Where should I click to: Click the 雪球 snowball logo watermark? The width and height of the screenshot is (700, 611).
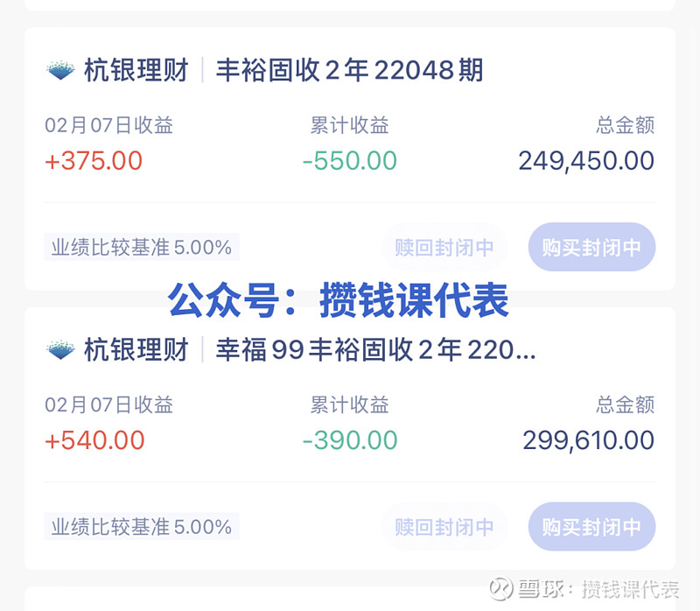pyautogui.click(x=500, y=587)
